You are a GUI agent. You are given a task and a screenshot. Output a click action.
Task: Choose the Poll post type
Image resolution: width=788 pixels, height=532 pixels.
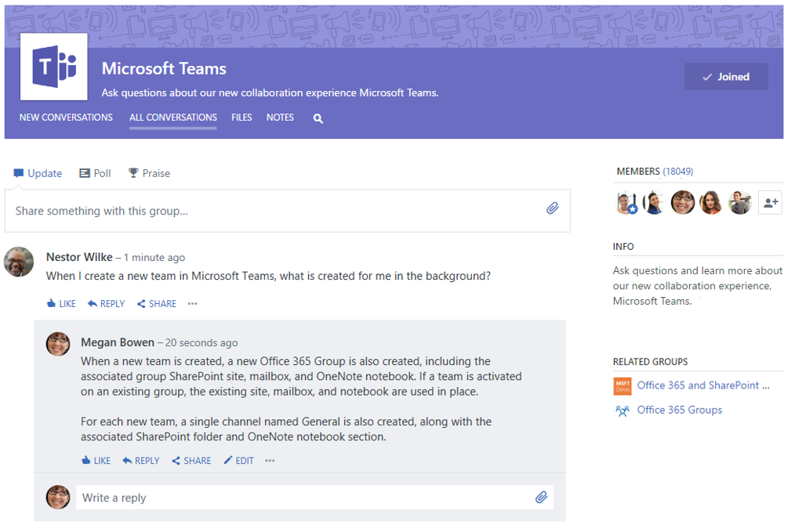click(95, 173)
